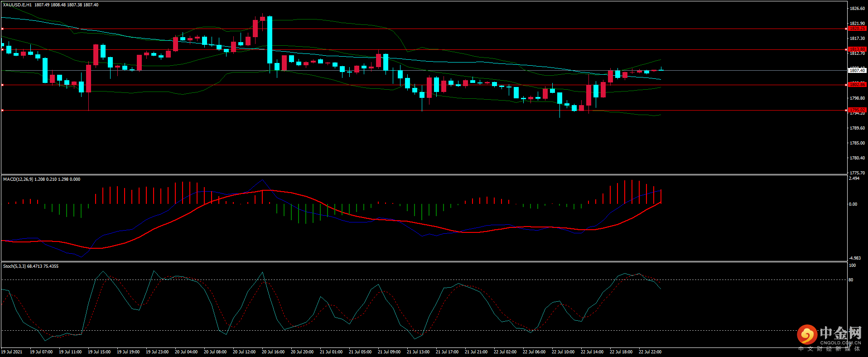
Task: Click the current price tag 1807.40
Action: point(857,71)
